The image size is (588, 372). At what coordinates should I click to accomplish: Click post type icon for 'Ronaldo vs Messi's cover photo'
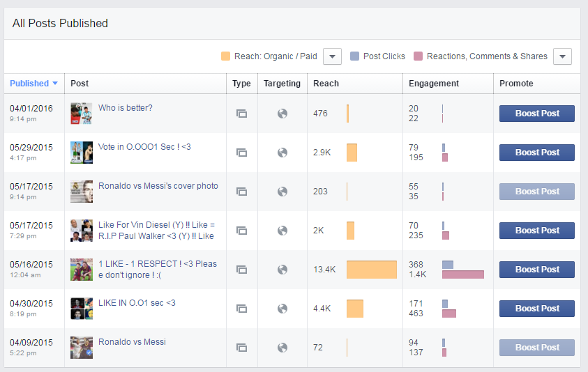[241, 192]
